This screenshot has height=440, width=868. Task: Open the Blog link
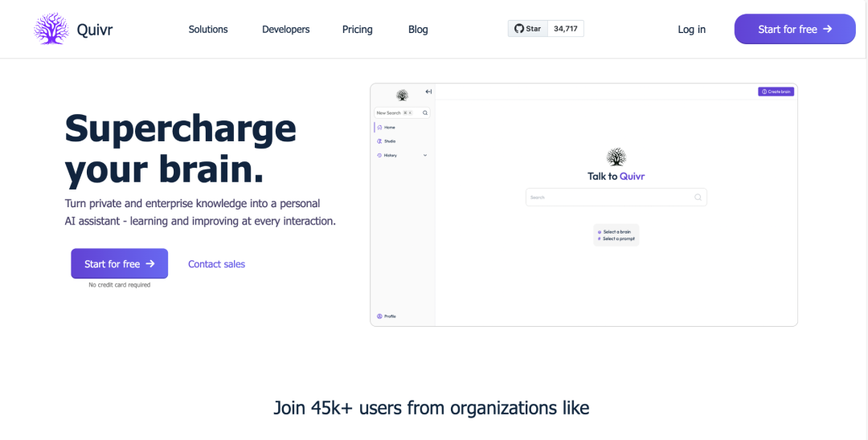[x=418, y=30]
